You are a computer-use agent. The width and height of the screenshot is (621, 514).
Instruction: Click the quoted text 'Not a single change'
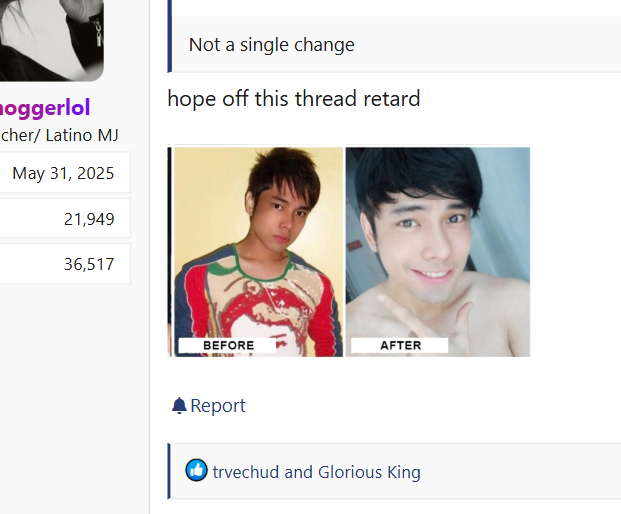(x=272, y=45)
